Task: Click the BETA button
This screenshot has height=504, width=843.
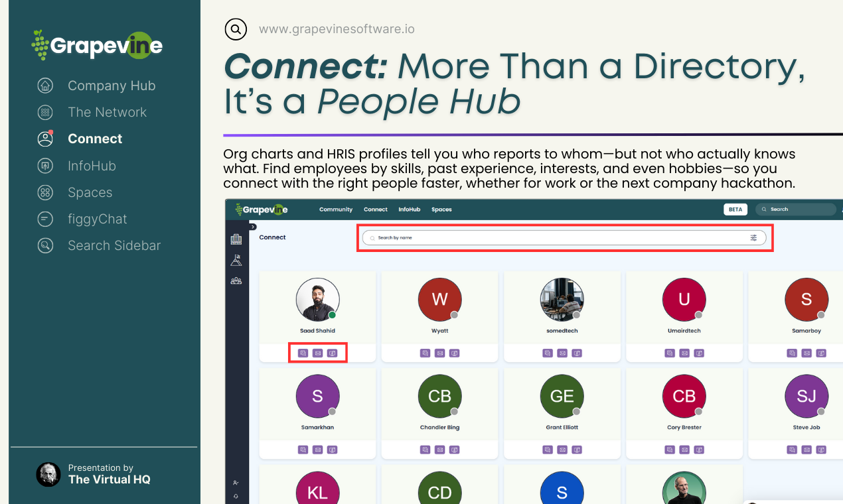Action: (735, 210)
